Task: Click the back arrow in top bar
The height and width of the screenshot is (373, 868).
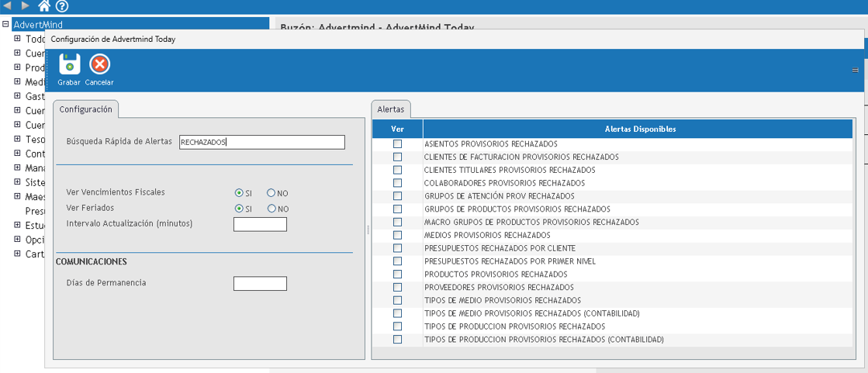Action: (x=9, y=5)
